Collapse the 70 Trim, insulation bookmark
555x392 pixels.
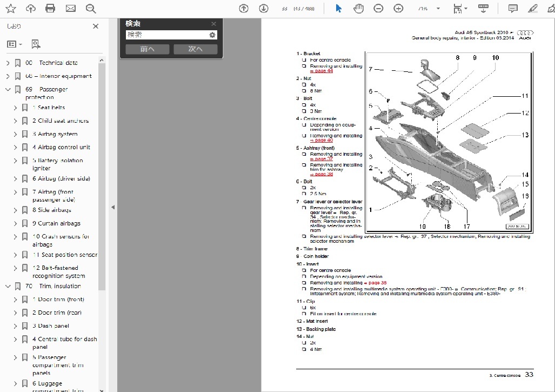pos(8,286)
